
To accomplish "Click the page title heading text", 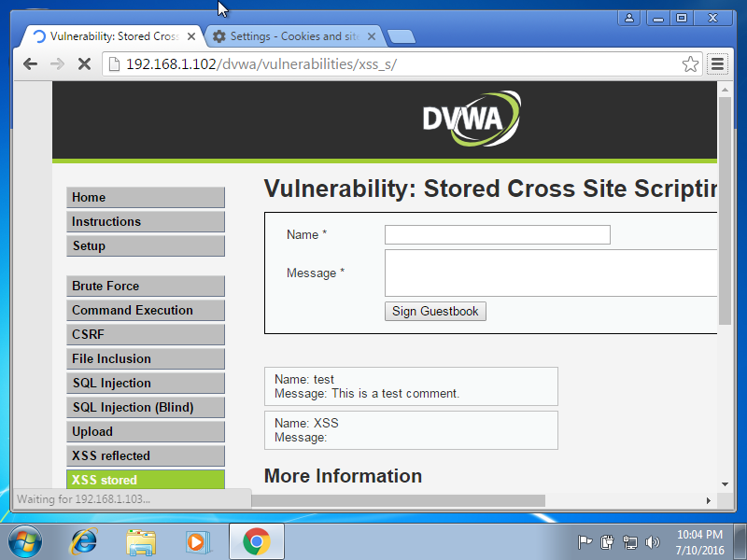I will tap(491, 189).
